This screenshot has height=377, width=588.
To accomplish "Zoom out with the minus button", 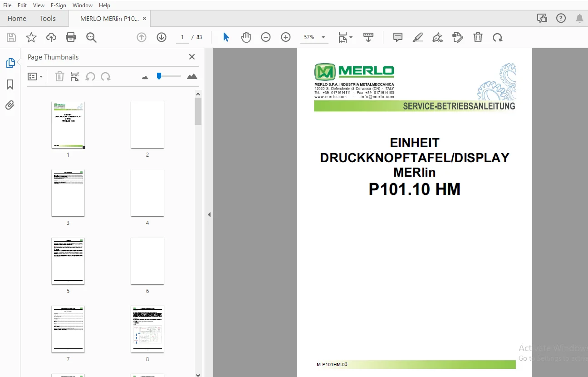I will (266, 37).
